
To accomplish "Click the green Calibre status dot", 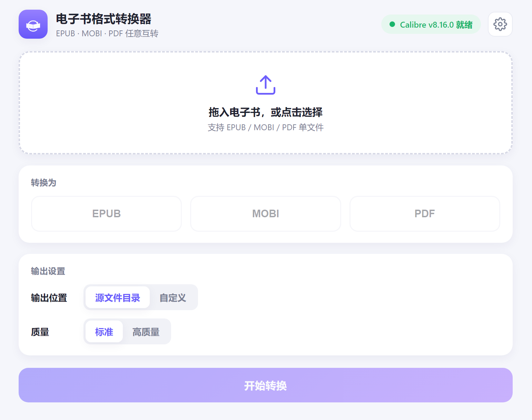I will click(x=392, y=24).
